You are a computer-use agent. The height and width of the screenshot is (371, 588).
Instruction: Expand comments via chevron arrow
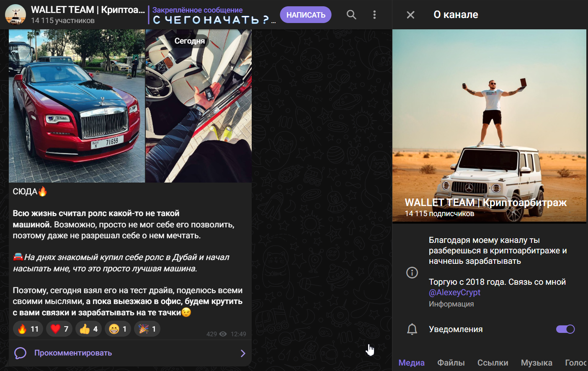(243, 353)
